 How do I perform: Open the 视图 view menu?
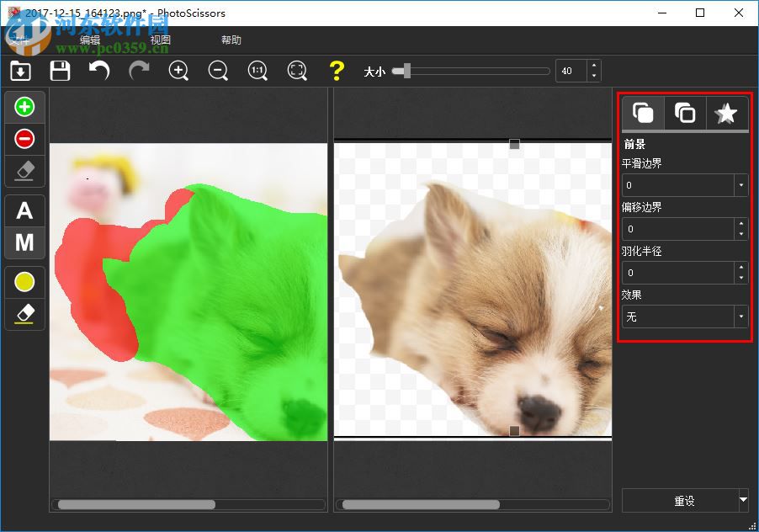pos(160,39)
